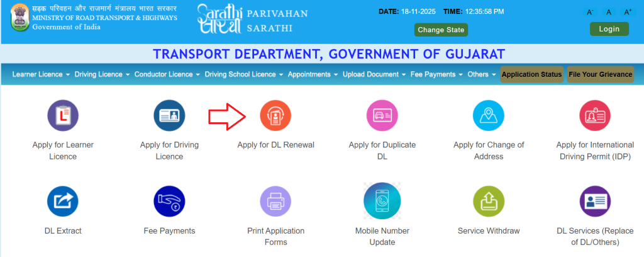Click DL Services (Replace of DL/Others) text
The height and width of the screenshot is (257, 644).
pos(595,236)
